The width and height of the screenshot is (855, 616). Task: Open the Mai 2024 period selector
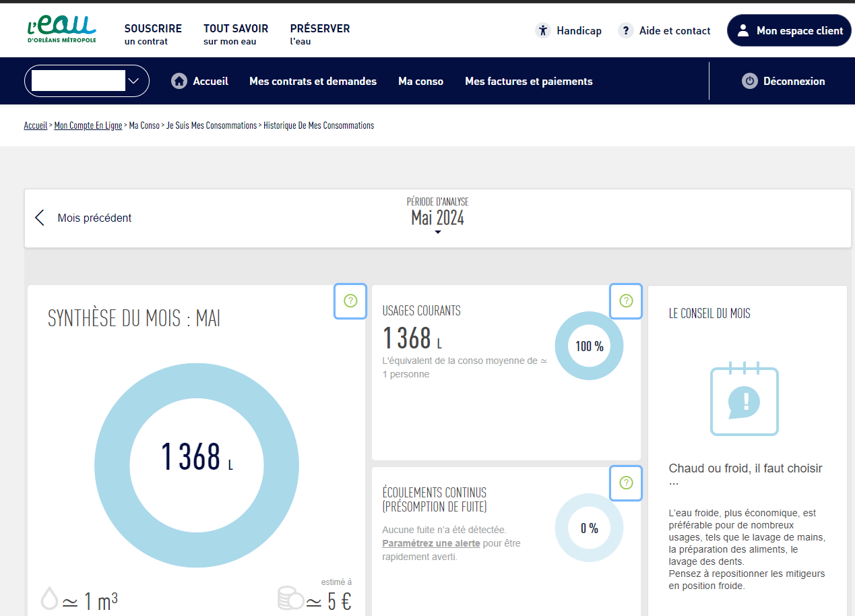[437, 219]
